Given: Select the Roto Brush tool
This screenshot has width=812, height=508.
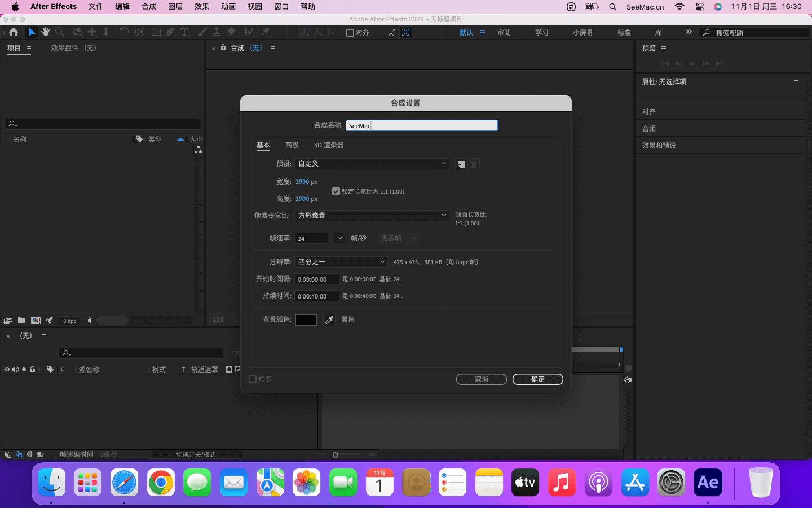Looking at the screenshot, I should 249,32.
